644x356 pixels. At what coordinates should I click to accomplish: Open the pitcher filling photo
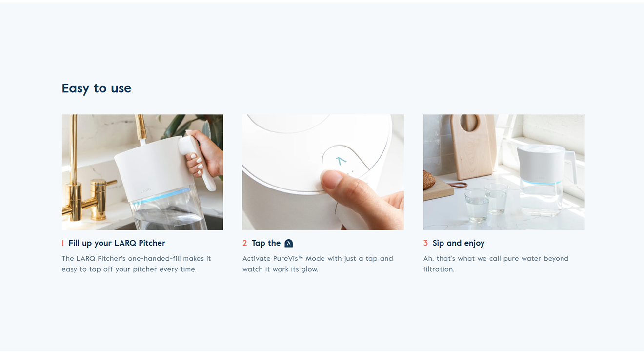coord(142,172)
